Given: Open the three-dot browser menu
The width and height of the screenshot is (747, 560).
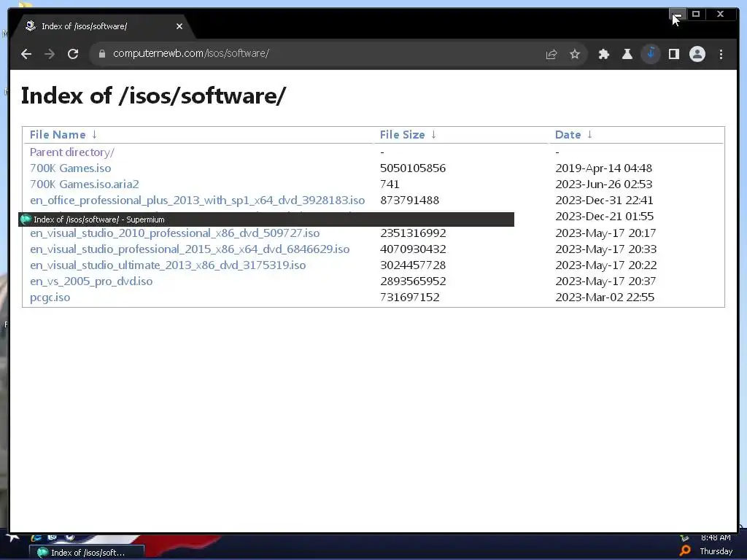Looking at the screenshot, I should 721,54.
